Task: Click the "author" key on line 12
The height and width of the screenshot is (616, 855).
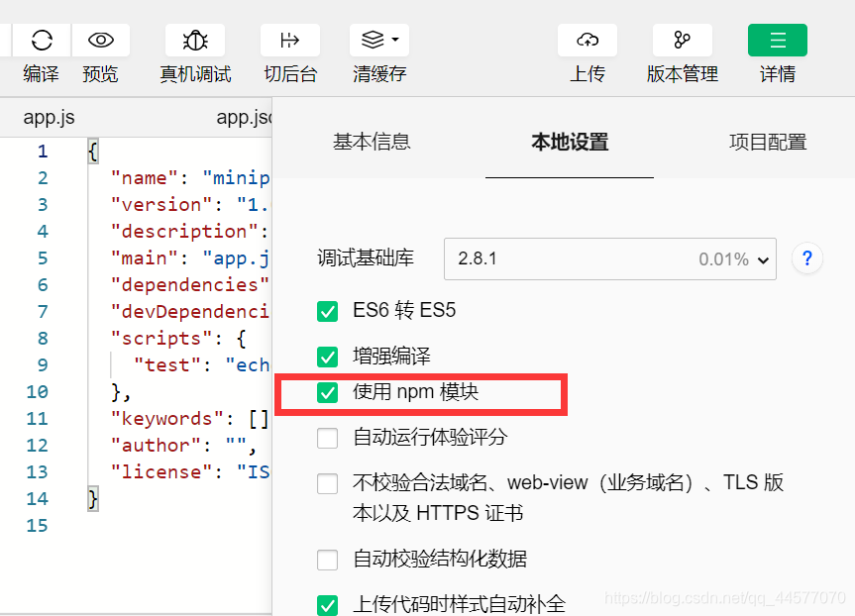Action: coord(156,445)
